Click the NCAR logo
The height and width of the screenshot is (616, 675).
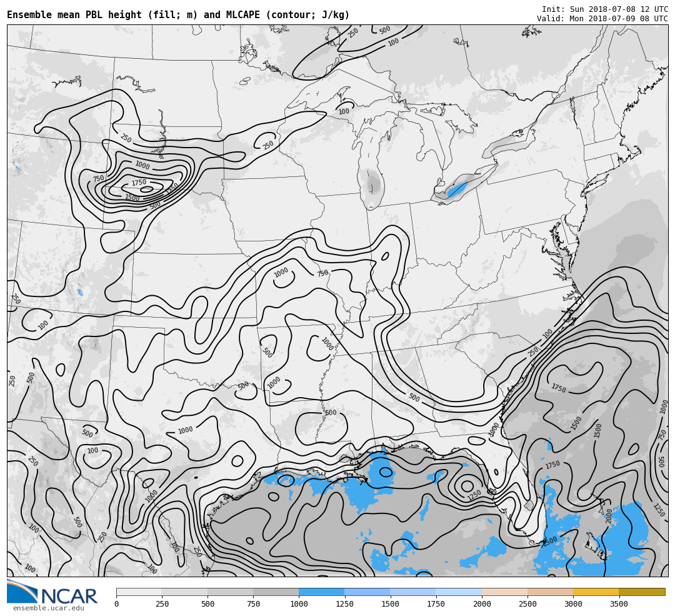(53, 593)
